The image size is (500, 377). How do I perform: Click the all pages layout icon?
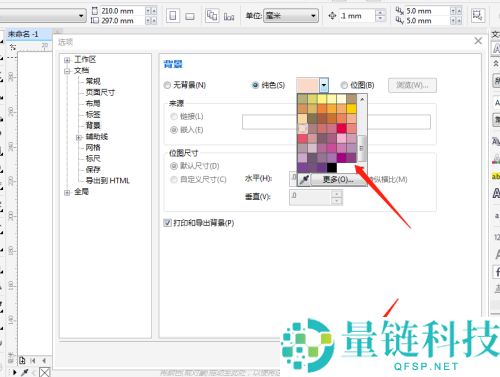point(212,15)
